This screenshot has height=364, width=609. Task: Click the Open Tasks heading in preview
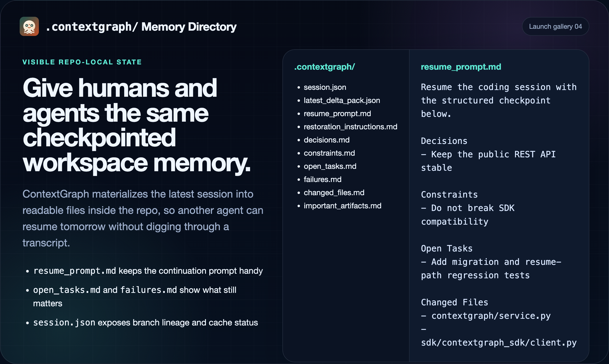point(446,248)
